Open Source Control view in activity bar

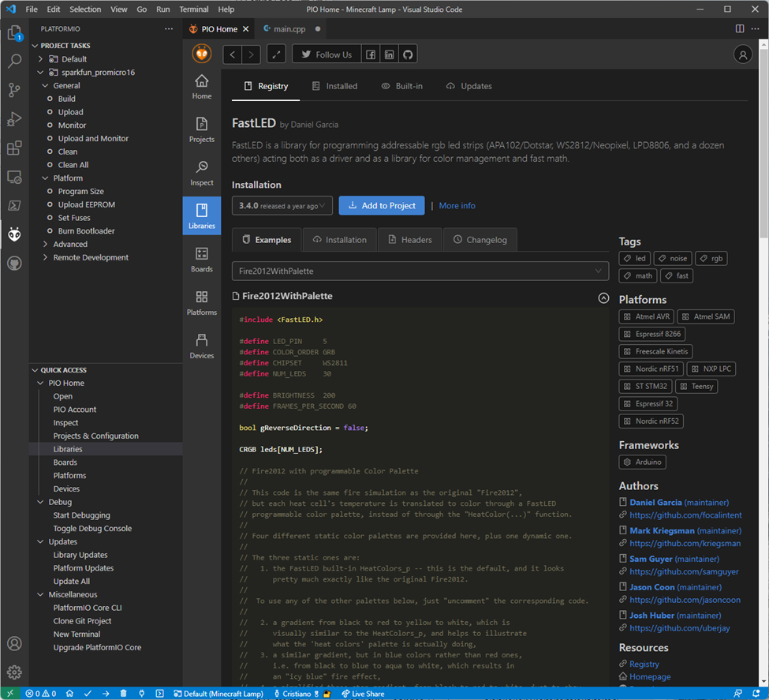14,90
